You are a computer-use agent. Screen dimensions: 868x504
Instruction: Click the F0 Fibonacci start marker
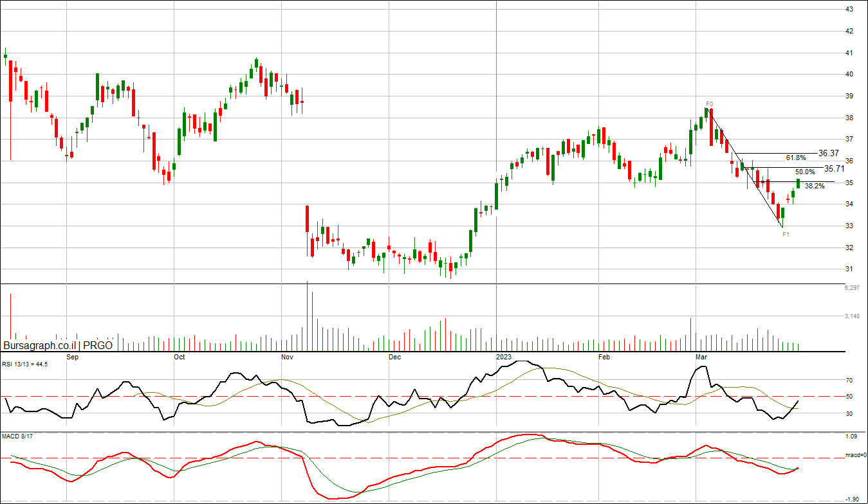(x=709, y=104)
